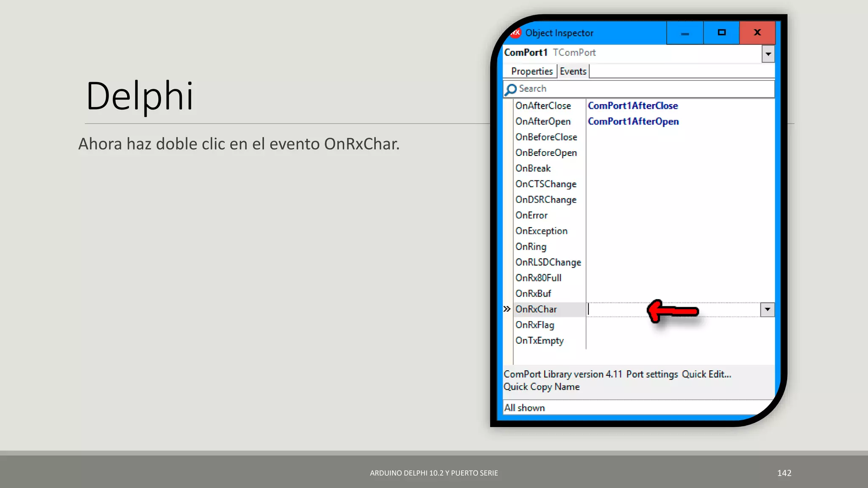Click the Object Inspector RX title icon
The height and width of the screenshot is (488, 868).
515,33
